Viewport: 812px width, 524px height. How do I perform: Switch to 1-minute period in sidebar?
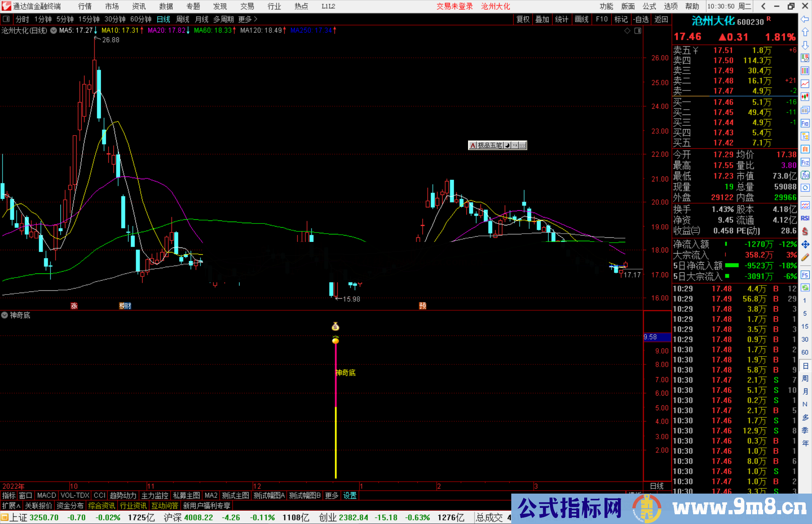[804, 301]
